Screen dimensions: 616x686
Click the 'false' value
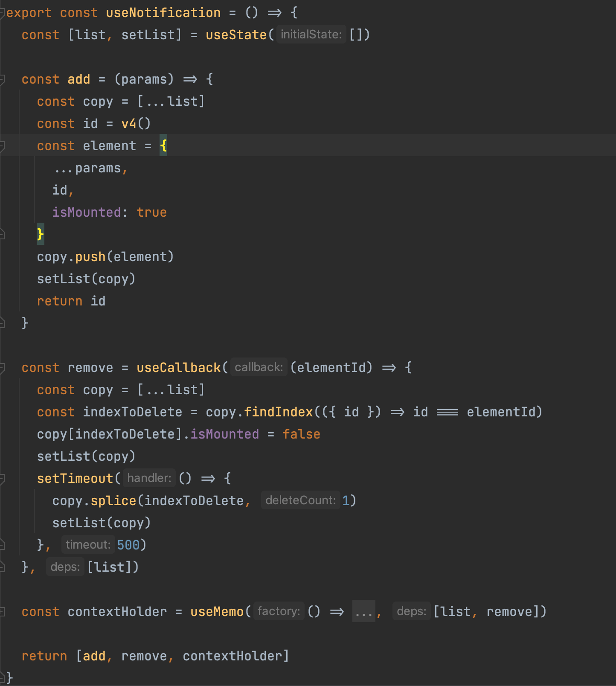302,434
